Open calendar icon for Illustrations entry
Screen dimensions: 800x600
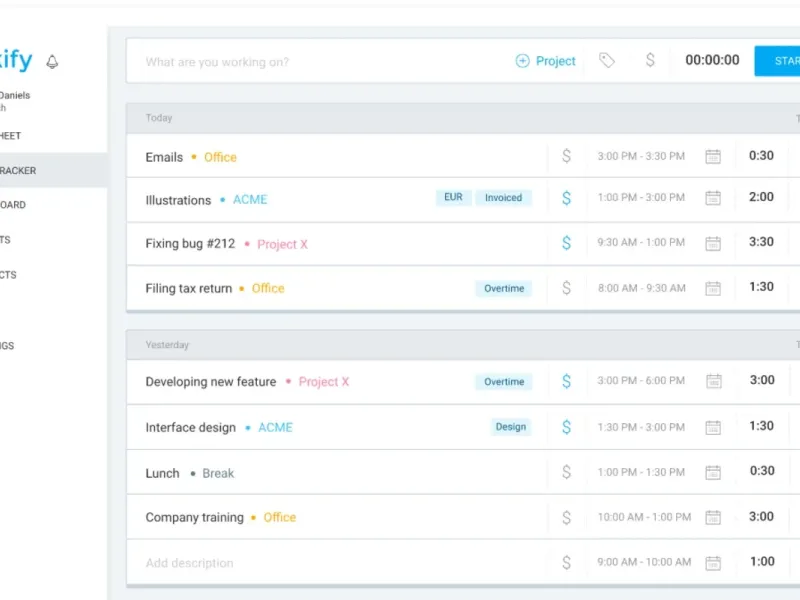coord(713,198)
